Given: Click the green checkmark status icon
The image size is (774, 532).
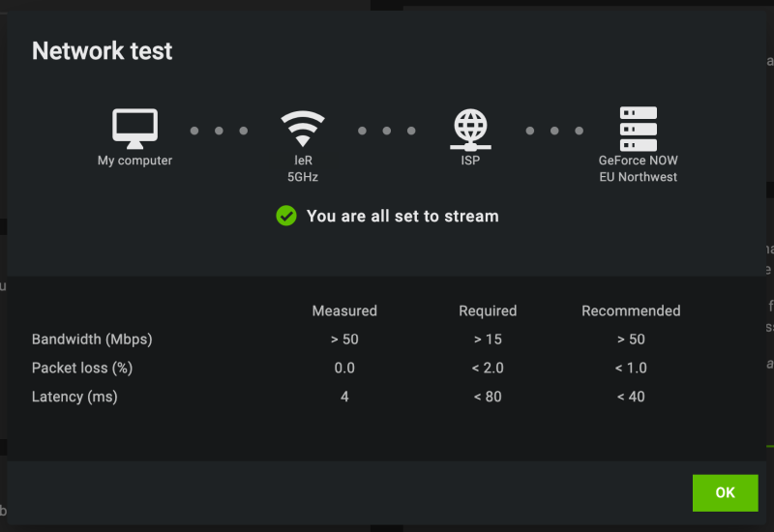Looking at the screenshot, I should pos(286,216).
